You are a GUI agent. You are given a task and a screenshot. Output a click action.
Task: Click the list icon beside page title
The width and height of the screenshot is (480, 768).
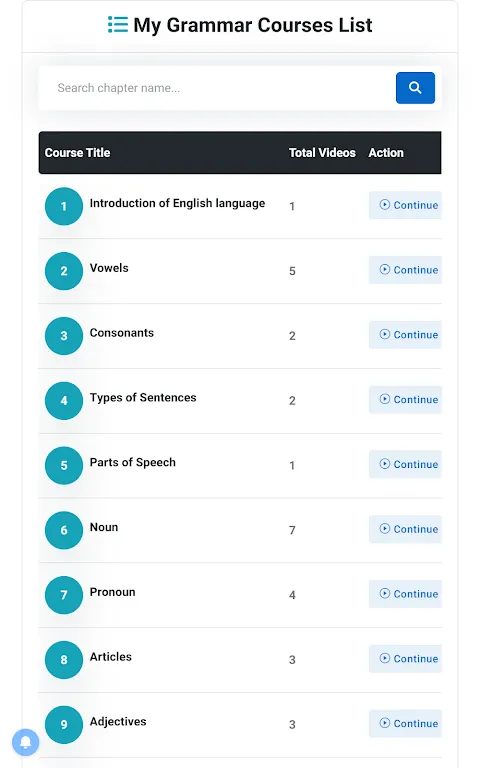tap(118, 24)
